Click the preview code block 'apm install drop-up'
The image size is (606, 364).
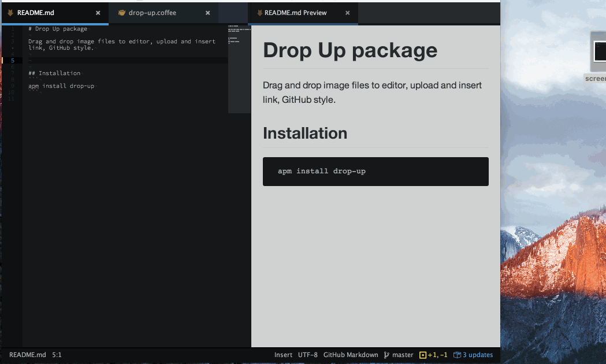[376, 171]
